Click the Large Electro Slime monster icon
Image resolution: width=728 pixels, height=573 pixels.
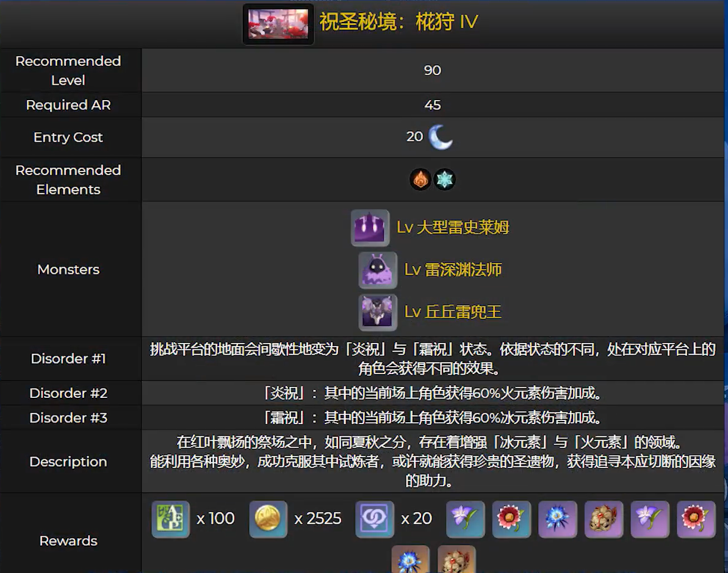(370, 228)
